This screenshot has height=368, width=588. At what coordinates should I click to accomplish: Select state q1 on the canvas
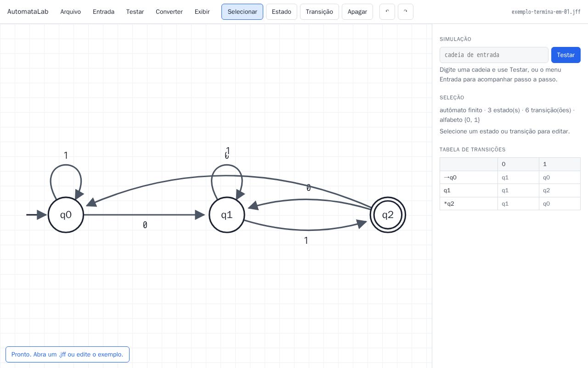pos(227,215)
